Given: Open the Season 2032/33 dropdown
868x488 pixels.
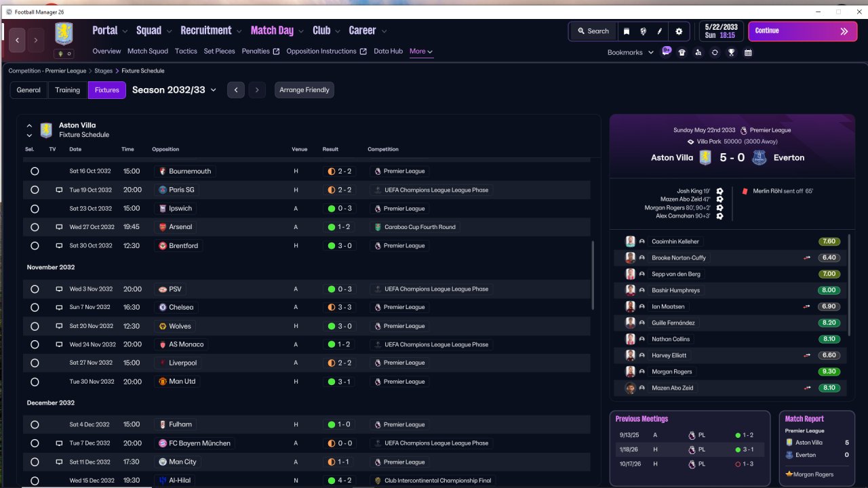Looking at the screenshot, I should pos(174,89).
